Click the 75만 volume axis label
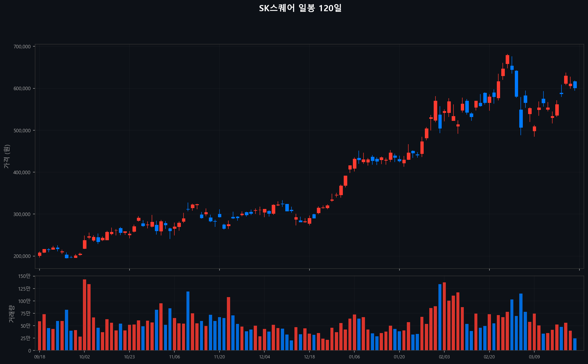The height and width of the screenshot is (364, 588). click(x=25, y=313)
